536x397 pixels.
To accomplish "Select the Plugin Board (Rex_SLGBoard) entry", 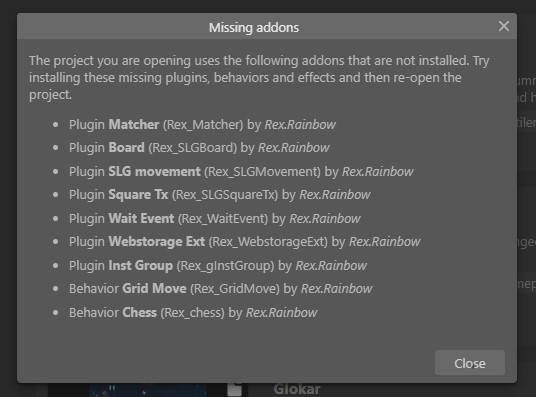I will click(199, 148).
